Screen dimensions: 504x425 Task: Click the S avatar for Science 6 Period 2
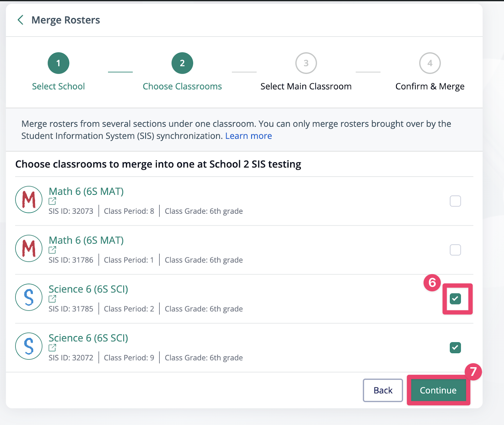[29, 297]
